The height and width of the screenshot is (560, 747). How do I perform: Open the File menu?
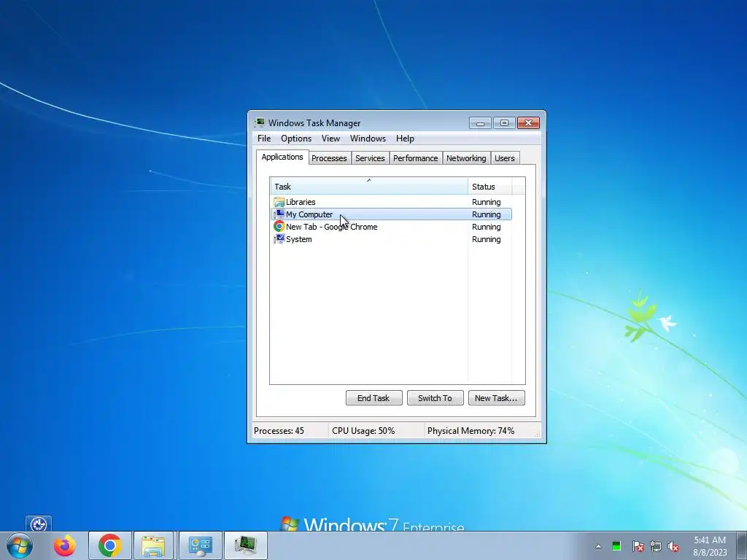tap(264, 139)
